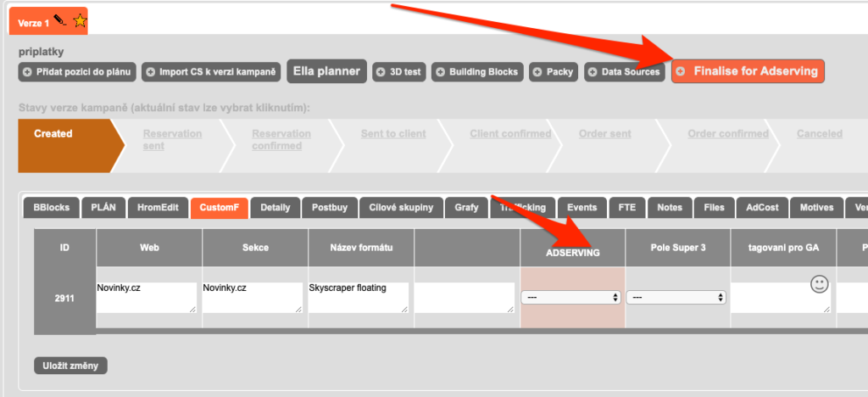Click the Název formátu field Skyscraper floating
Image resolution: width=868 pixels, height=397 pixels.
point(359,298)
